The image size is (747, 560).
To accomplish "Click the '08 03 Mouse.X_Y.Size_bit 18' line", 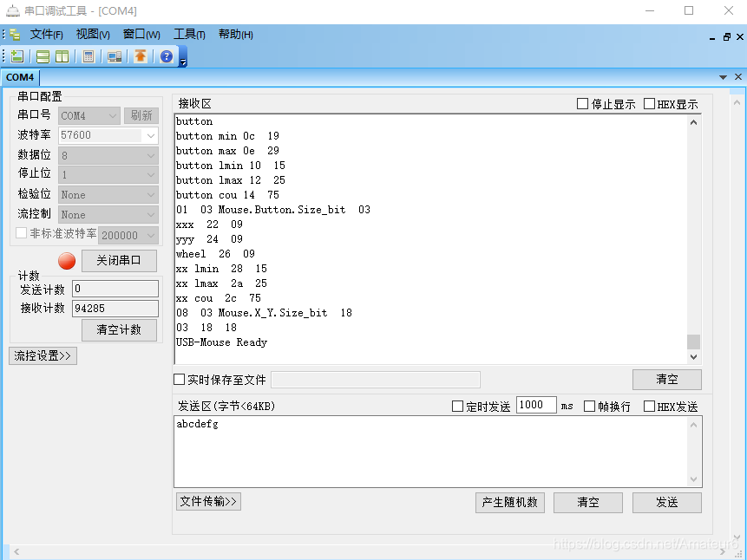I will (264, 313).
